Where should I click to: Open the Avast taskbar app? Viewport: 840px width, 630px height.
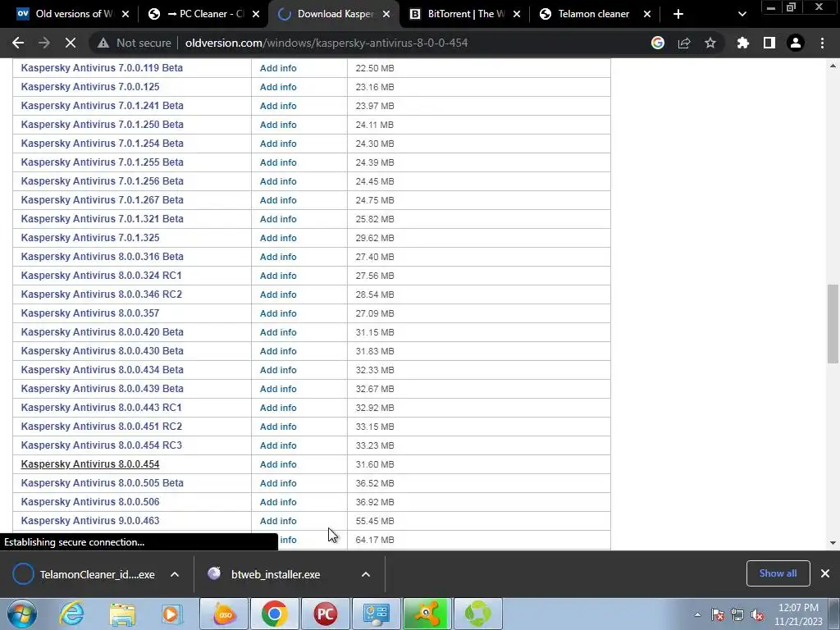[x=427, y=614]
